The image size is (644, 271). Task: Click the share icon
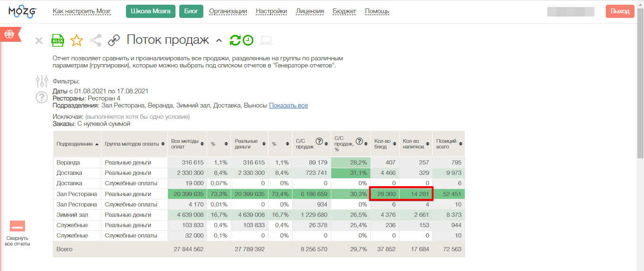pyautogui.click(x=96, y=41)
